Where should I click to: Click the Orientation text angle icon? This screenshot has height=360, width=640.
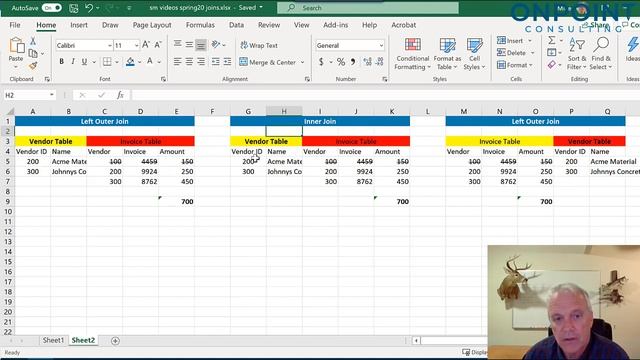pyautogui.click(x=216, y=44)
